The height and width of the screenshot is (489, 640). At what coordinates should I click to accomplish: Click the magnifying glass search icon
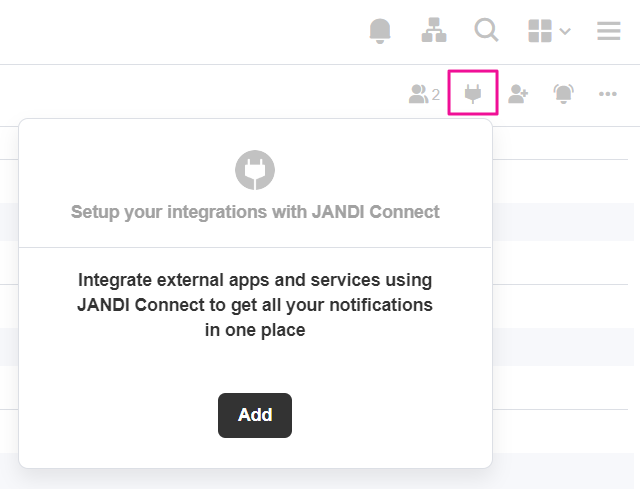(487, 31)
